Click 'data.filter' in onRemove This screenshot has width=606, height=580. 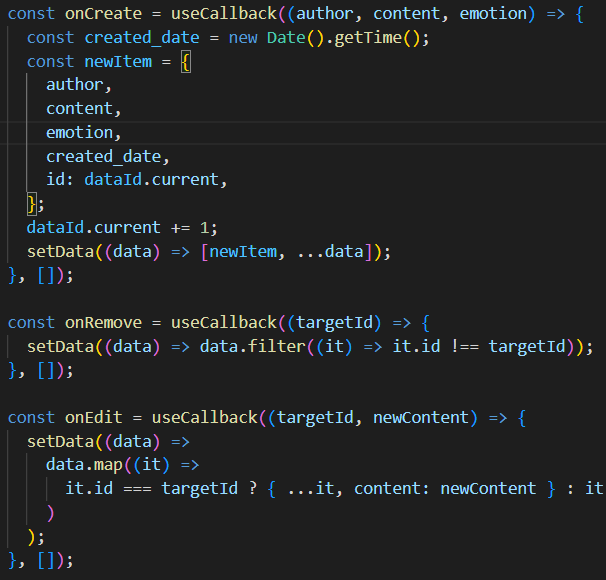pos(253,347)
